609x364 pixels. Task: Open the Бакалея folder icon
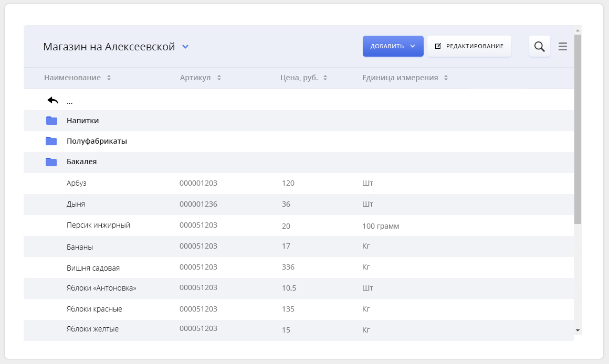(x=51, y=162)
